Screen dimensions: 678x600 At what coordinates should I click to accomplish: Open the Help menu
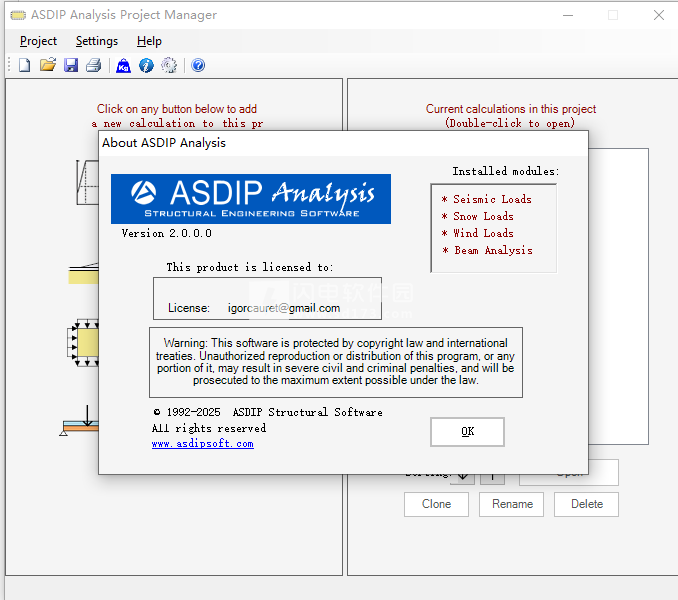click(149, 41)
